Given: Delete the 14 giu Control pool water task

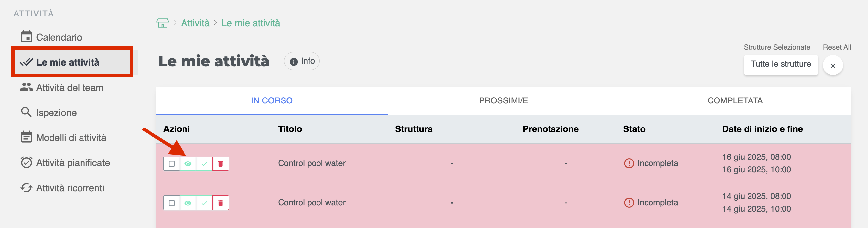Looking at the screenshot, I should (221, 203).
